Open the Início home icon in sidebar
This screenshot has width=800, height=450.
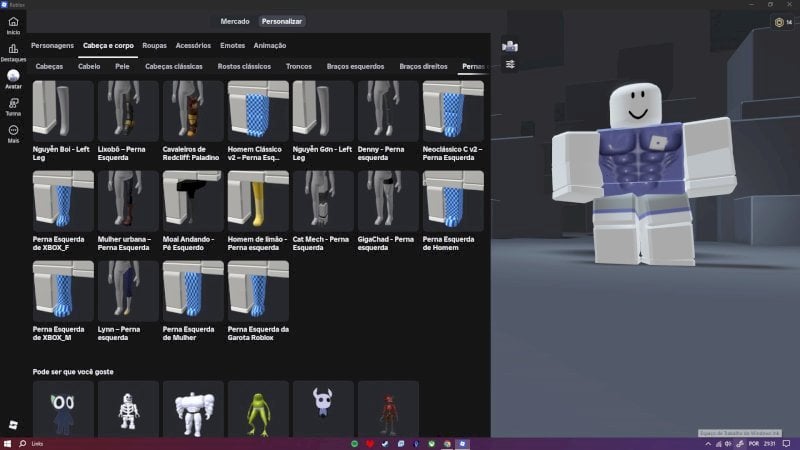13,22
